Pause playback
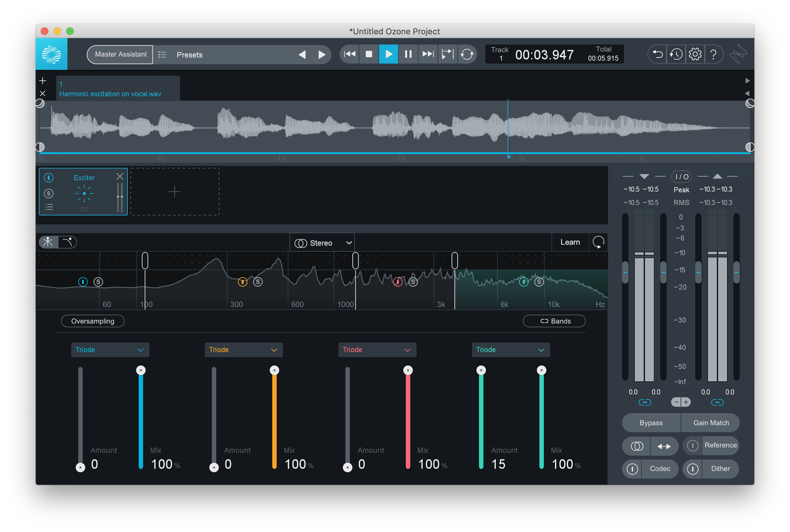The width and height of the screenshot is (790, 532). (x=408, y=54)
